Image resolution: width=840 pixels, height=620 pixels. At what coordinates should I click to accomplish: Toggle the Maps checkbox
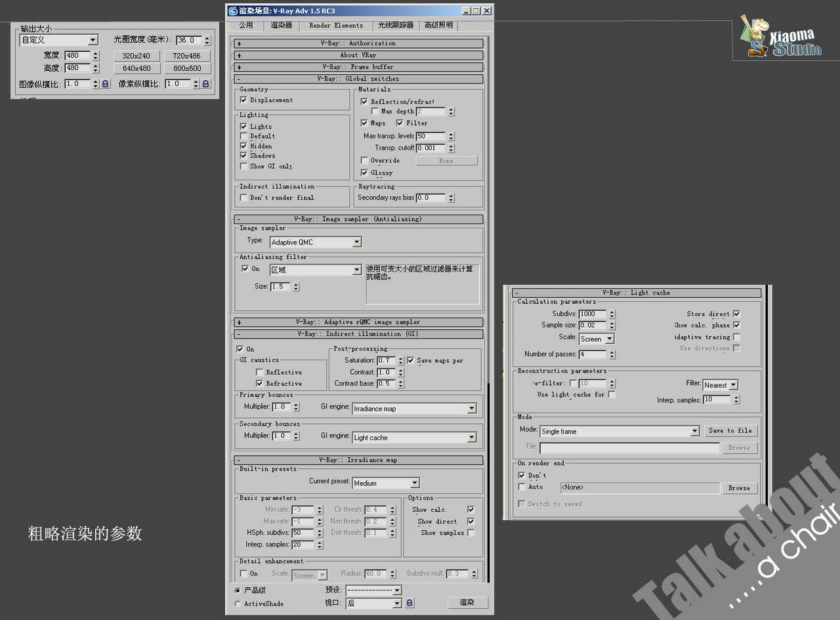click(x=364, y=123)
